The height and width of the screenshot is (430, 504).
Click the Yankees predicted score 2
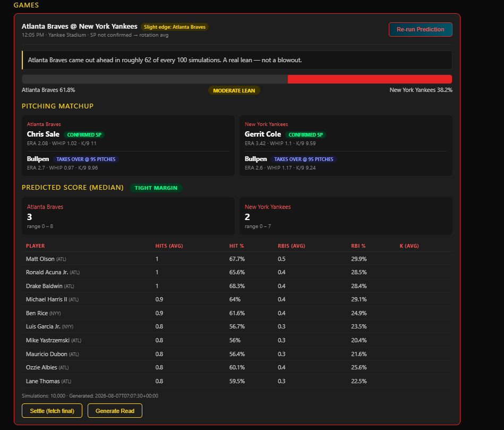(247, 217)
